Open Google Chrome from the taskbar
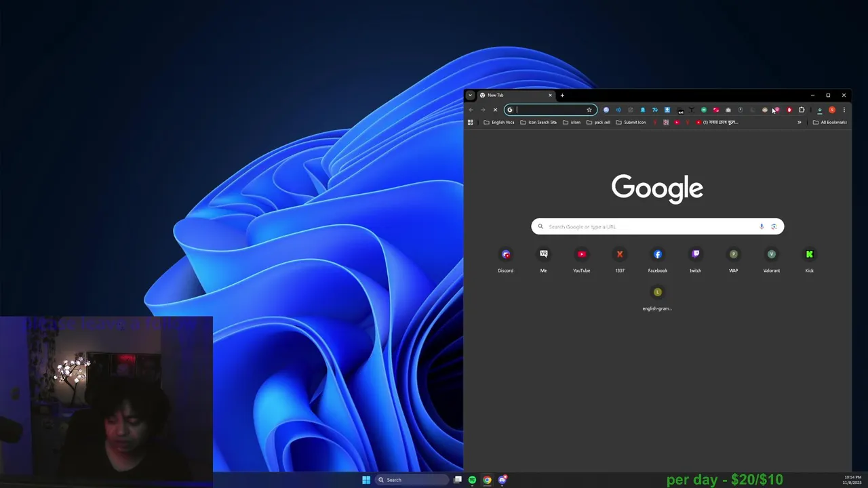Screen dimensions: 868x488 [487, 480]
